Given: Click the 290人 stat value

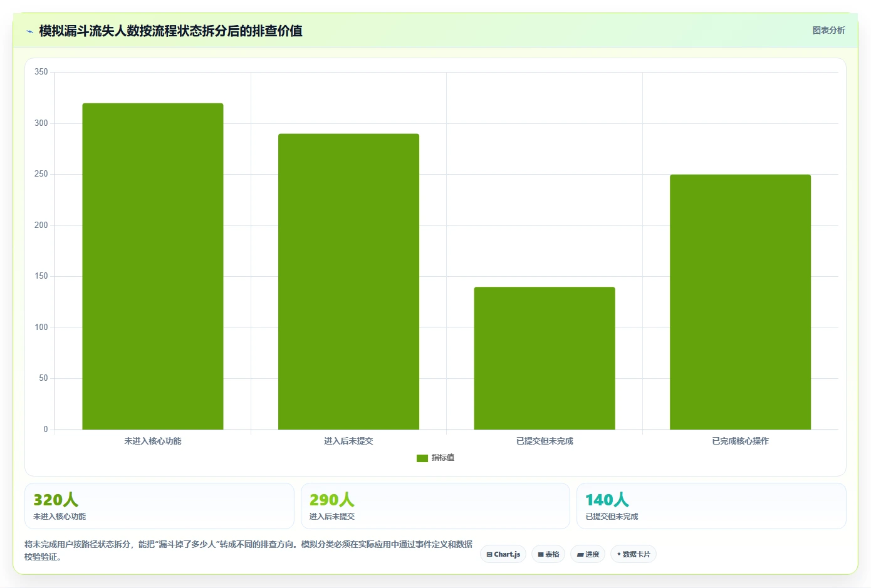Looking at the screenshot, I should pyautogui.click(x=332, y=500).
